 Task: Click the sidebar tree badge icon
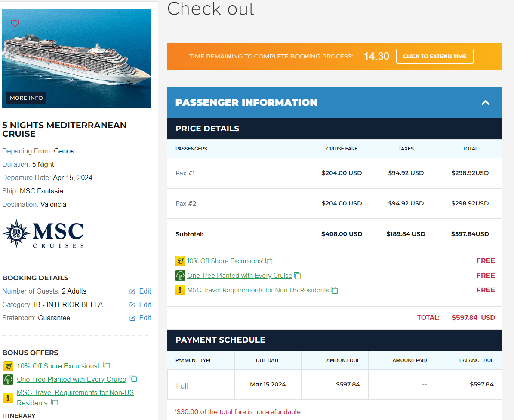[x=8, y=380]
